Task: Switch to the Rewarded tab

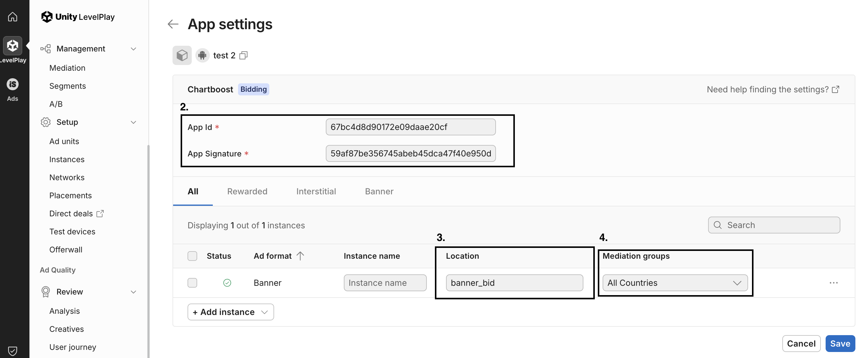Action: [247, 191]
